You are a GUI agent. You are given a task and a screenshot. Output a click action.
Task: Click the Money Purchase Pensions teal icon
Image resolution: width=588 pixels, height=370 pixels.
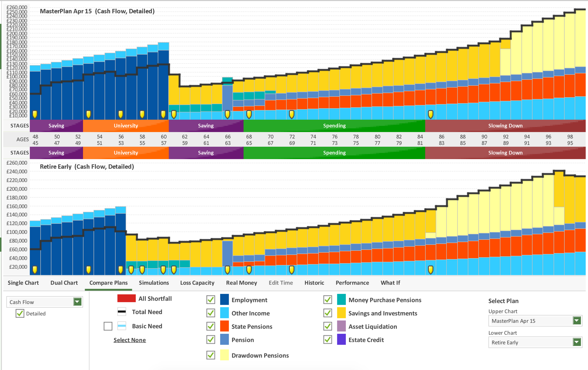click(x=341, y=300)
